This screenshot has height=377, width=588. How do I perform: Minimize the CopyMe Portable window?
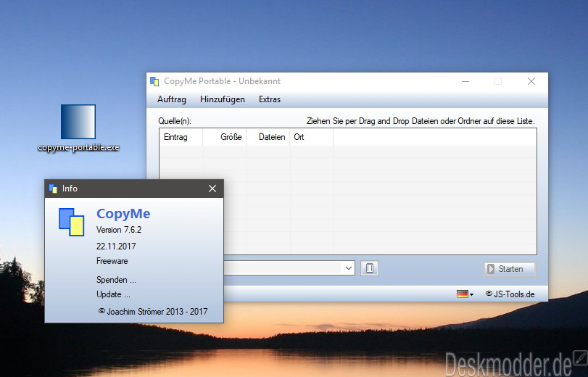point(465,81)
